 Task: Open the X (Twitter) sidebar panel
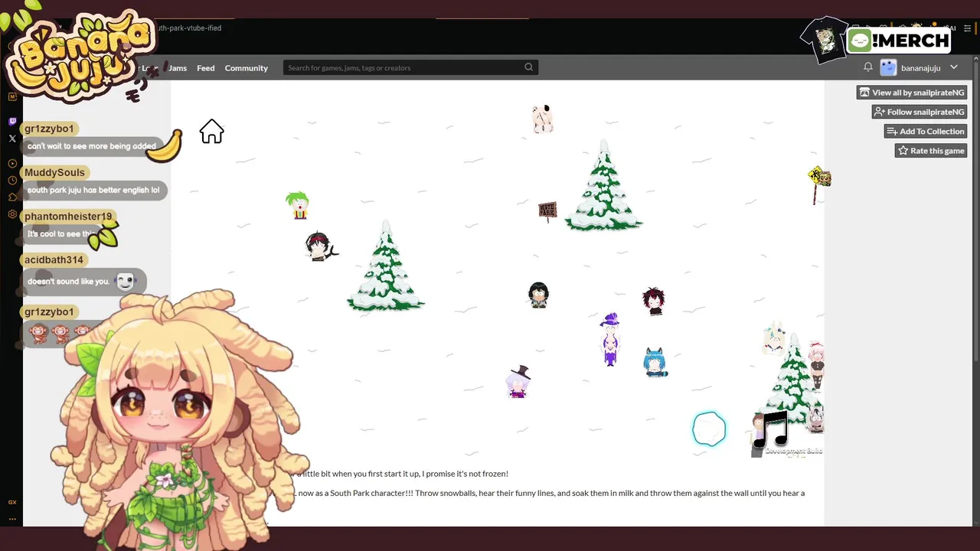click(x=12, y=139)
